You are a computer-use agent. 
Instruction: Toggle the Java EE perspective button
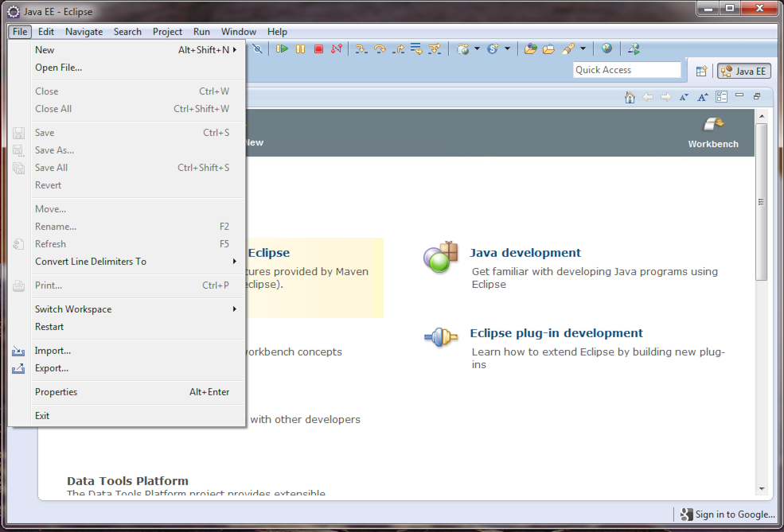coord(744,71)
